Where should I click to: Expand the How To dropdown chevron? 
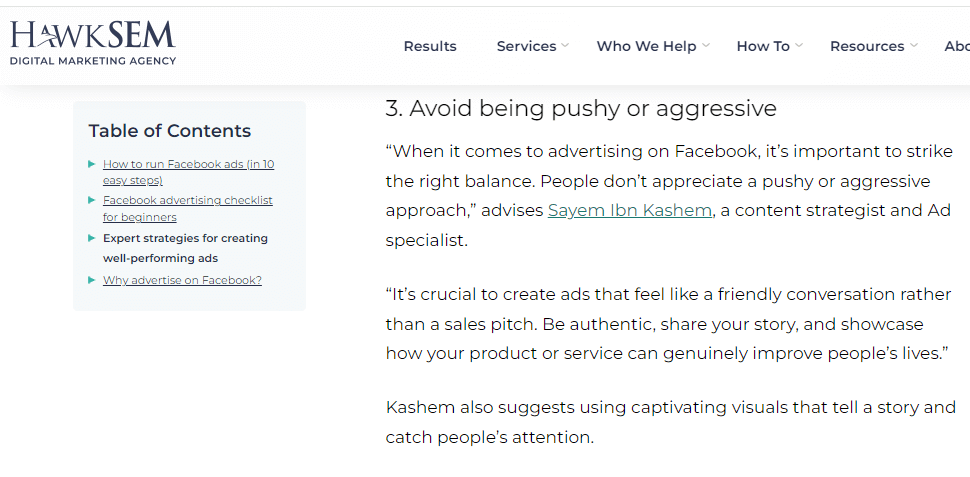coord(799,45)
